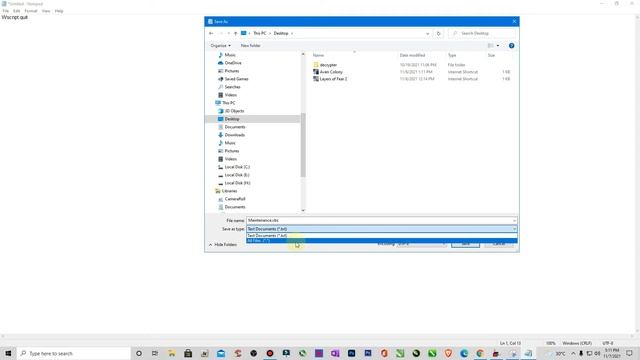Open Microsoft Store from taskbar

(188, 353)
